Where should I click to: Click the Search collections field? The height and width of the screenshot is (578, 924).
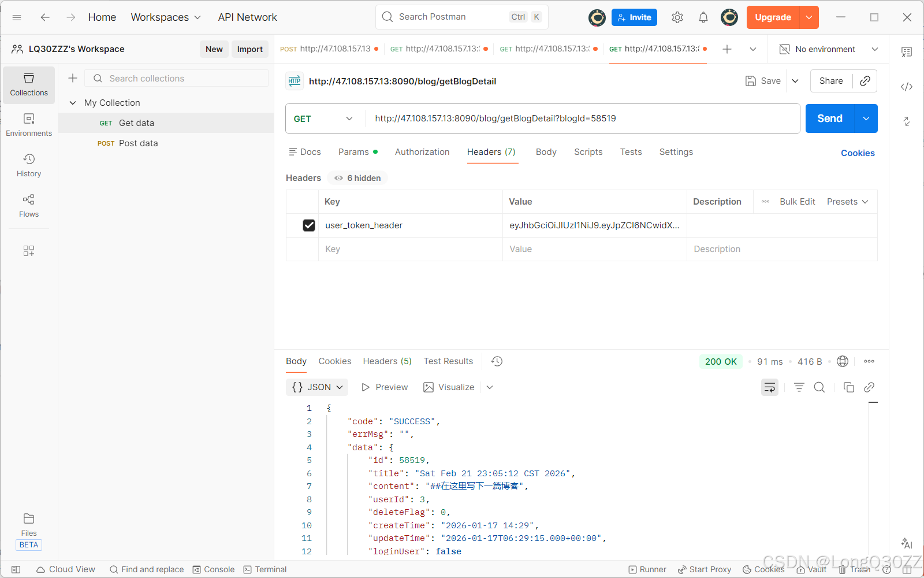(177, 78)
